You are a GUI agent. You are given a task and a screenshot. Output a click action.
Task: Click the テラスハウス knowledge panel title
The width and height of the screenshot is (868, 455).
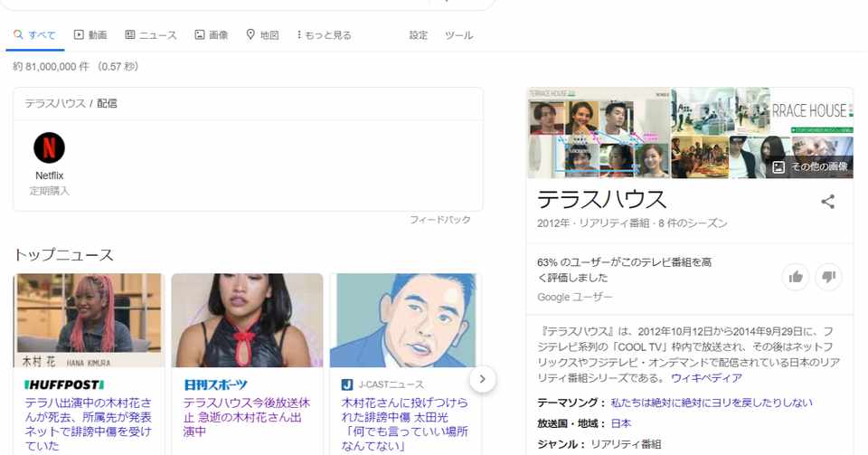point(602,199)
